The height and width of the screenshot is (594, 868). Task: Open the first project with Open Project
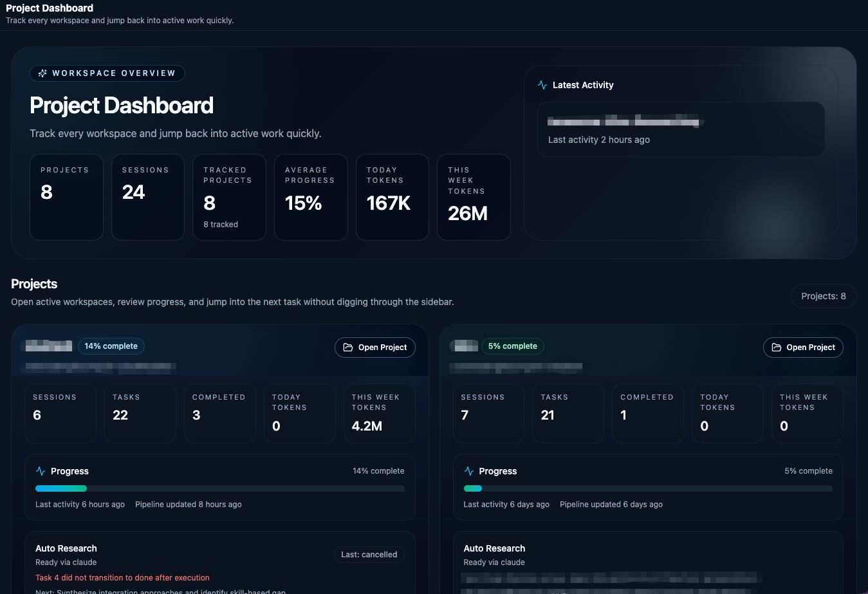375,348
